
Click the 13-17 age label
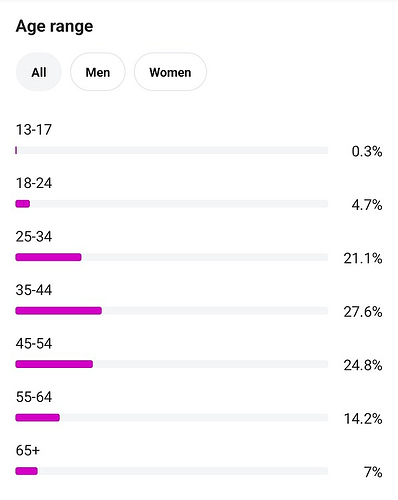[x=34, y=130]
